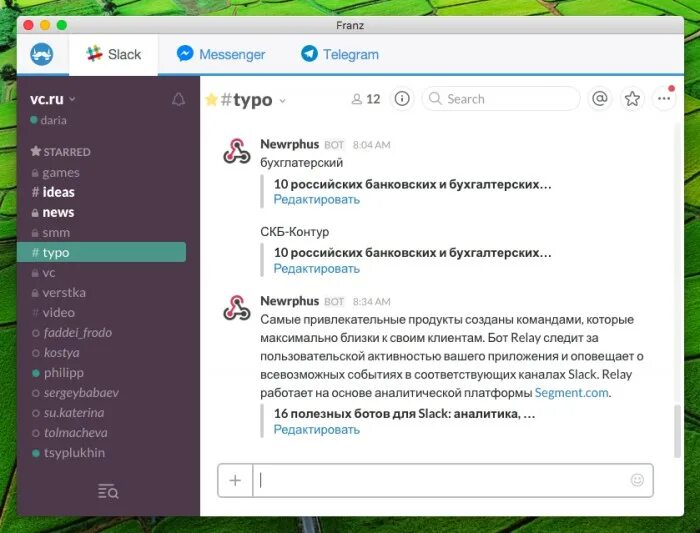
Task: Click the message list scrollbar thumb
Action: coord(677,431)
